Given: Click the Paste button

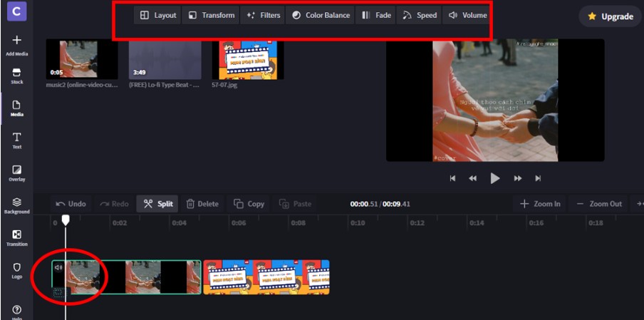Looking at the screenshot, I should (295, 204).
